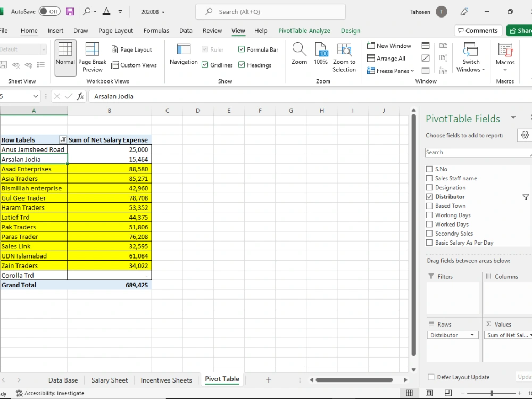Click the Save icon in title bar
The height and width of the screenshot is (399, 532).
[70, 12]
